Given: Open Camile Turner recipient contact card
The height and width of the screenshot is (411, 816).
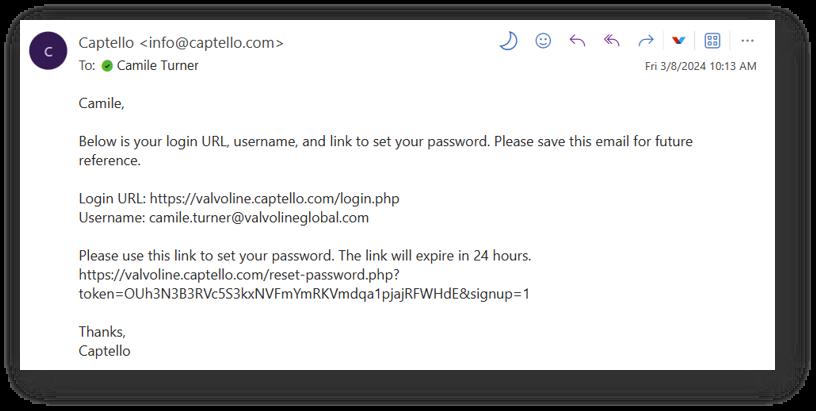Looking at the screenshot, I should click(158, 66).
